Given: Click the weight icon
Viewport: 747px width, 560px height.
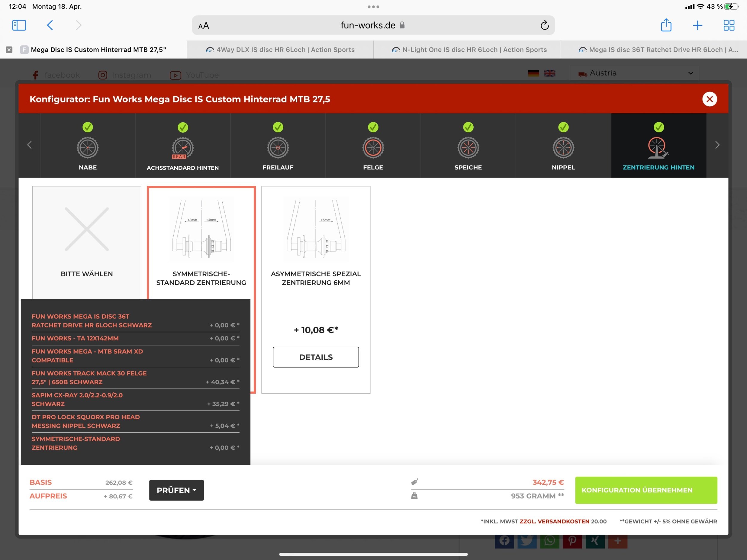Looking at the screenshot, I should tap(414, 495).
